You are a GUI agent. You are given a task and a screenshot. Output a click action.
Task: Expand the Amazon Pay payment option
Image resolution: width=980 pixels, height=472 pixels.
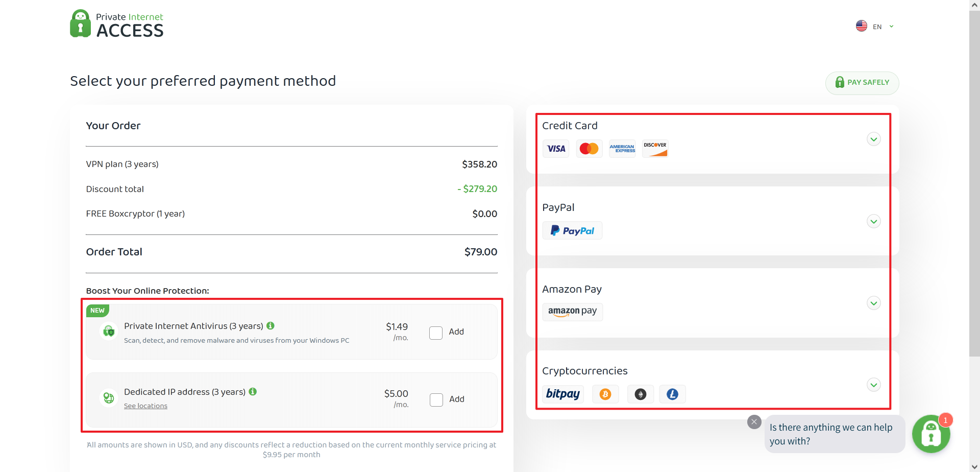coord(874,303)
